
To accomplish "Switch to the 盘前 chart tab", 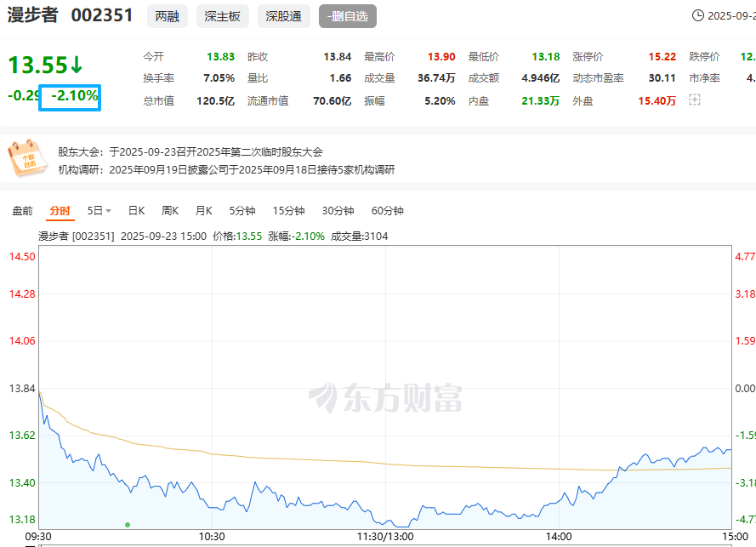I will (22, 211).
